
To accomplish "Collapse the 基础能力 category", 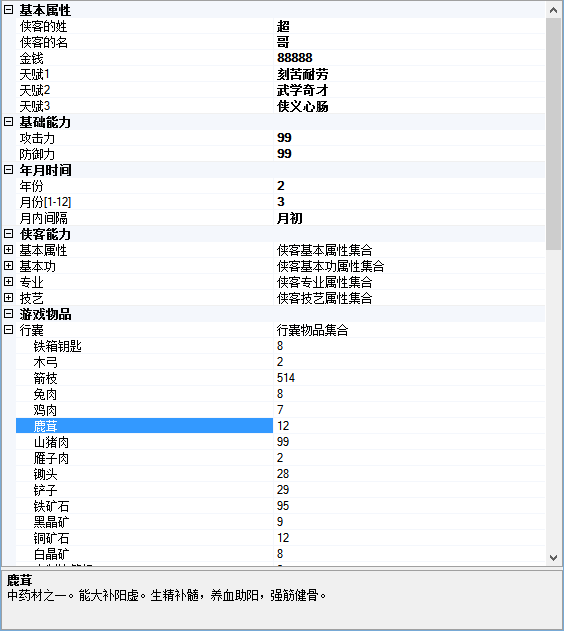I will (8, 122).
